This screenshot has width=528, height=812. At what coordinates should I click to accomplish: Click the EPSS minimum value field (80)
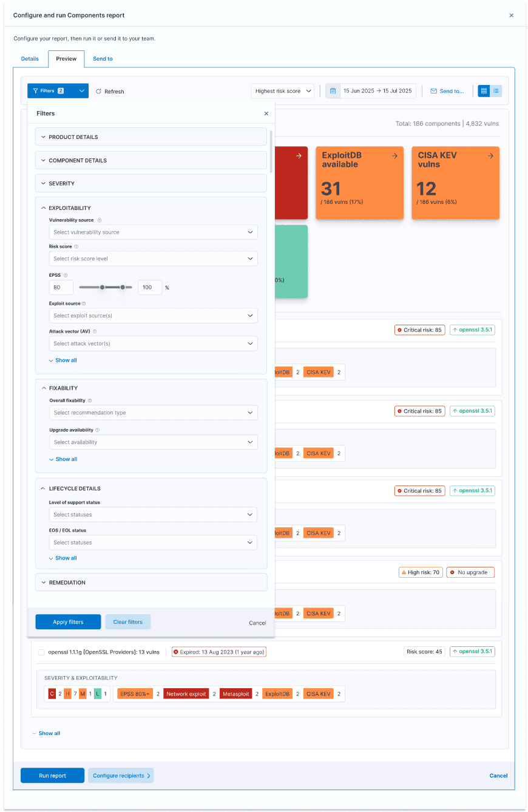tap(61, 287)
